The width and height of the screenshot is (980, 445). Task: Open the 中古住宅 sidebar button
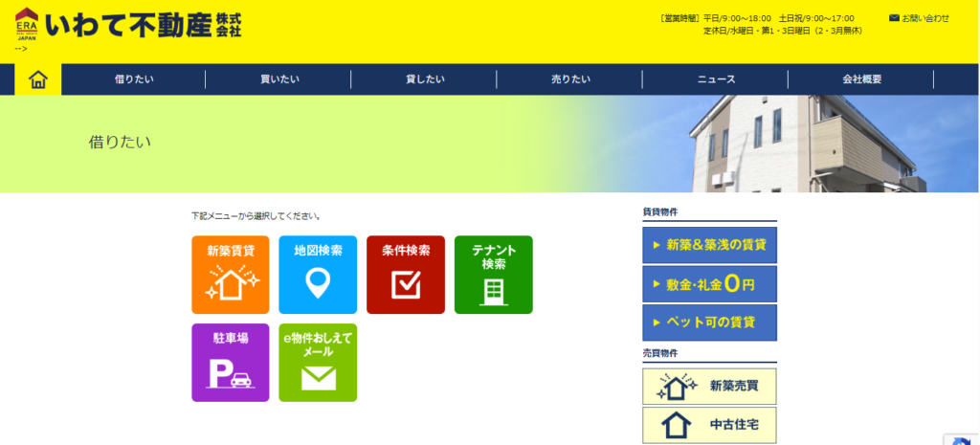click(709, 425)
